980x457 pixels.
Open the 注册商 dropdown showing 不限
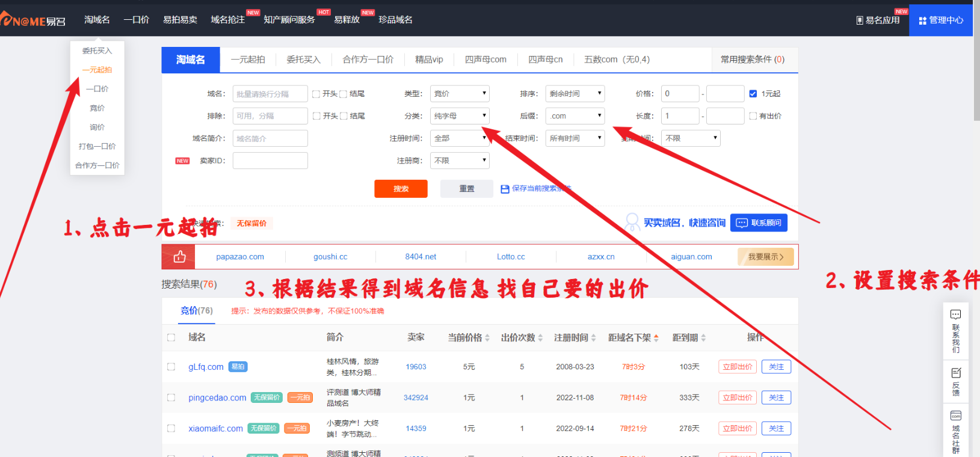pos(460,161)
